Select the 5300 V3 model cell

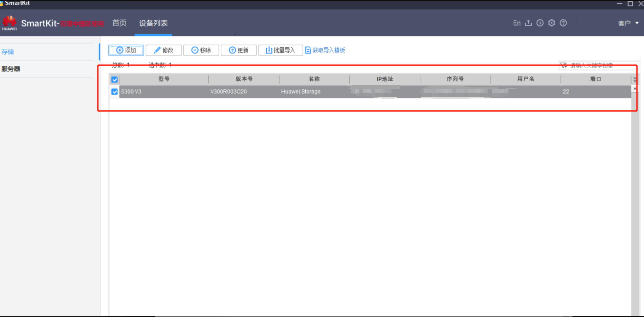(x=164, y=91)
